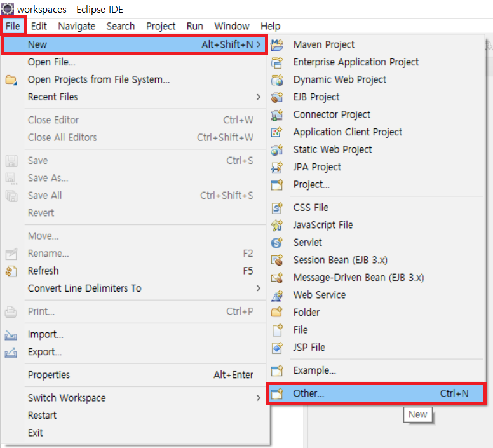493x448 pixels.
Task: Open the Project menu
Action: (x=161, y=26)
